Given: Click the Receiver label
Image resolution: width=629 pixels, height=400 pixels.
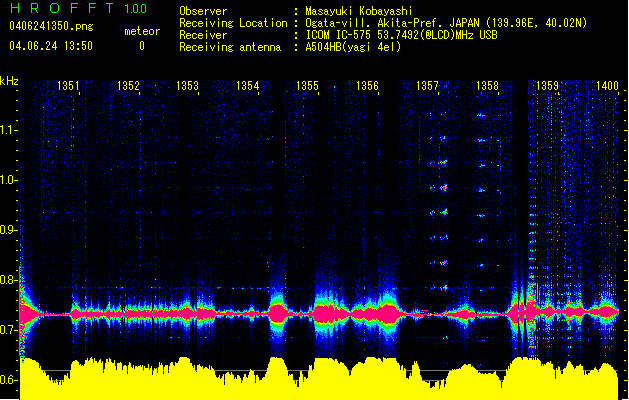Looking at the screenshot, I should [x=203, y=35].
